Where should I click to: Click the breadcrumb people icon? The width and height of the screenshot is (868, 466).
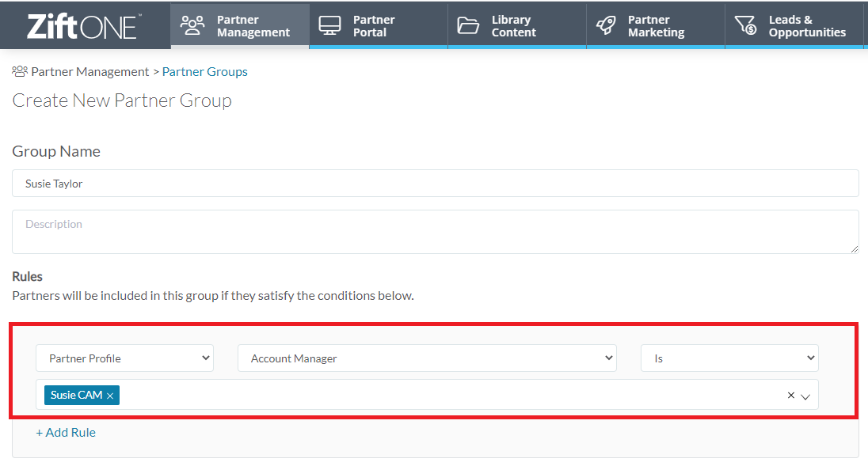tap(20, 71)
